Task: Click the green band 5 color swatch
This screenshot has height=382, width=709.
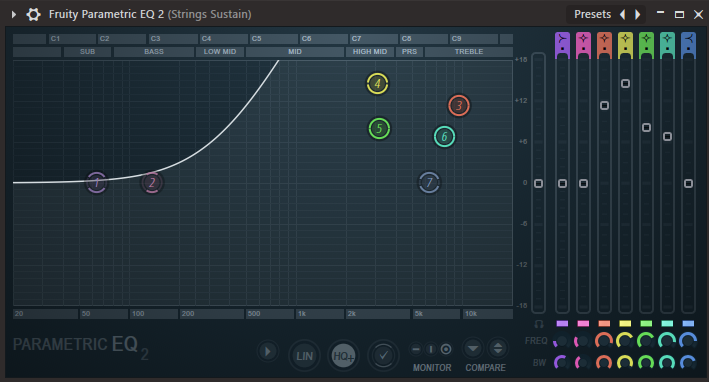Action: [647, 324]
